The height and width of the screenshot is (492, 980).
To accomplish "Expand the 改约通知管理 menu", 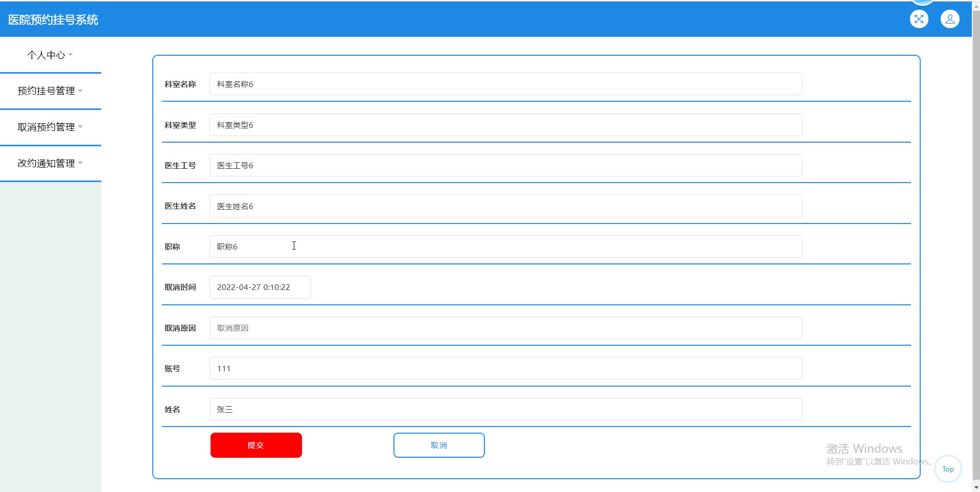I will click(50, 164).
